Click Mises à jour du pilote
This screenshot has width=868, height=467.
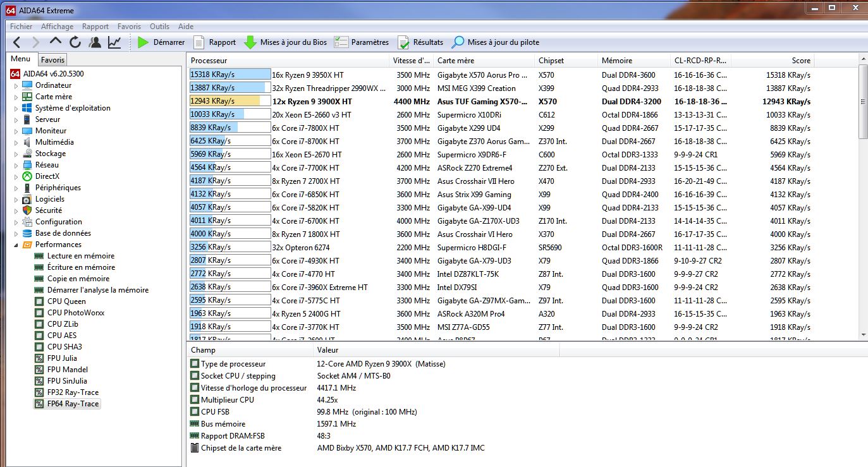pos(495,42)
